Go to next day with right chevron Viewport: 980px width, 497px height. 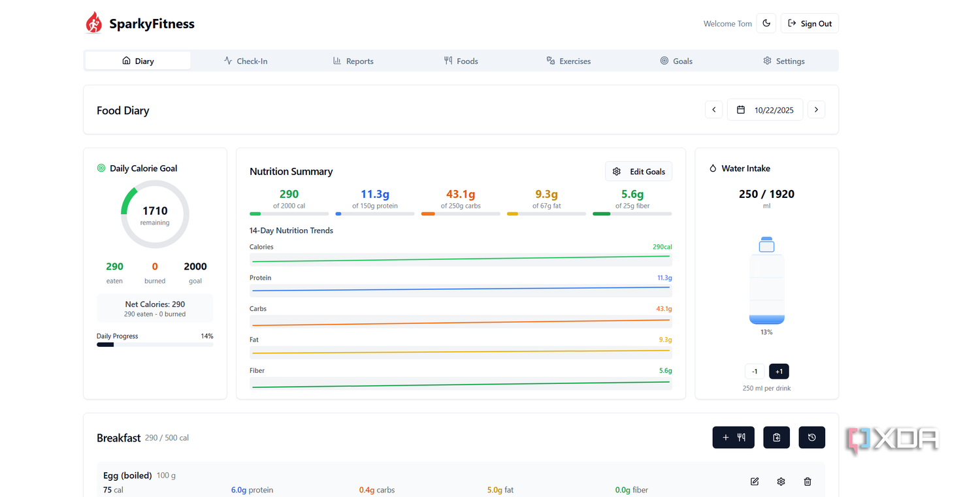pos(816,110)
